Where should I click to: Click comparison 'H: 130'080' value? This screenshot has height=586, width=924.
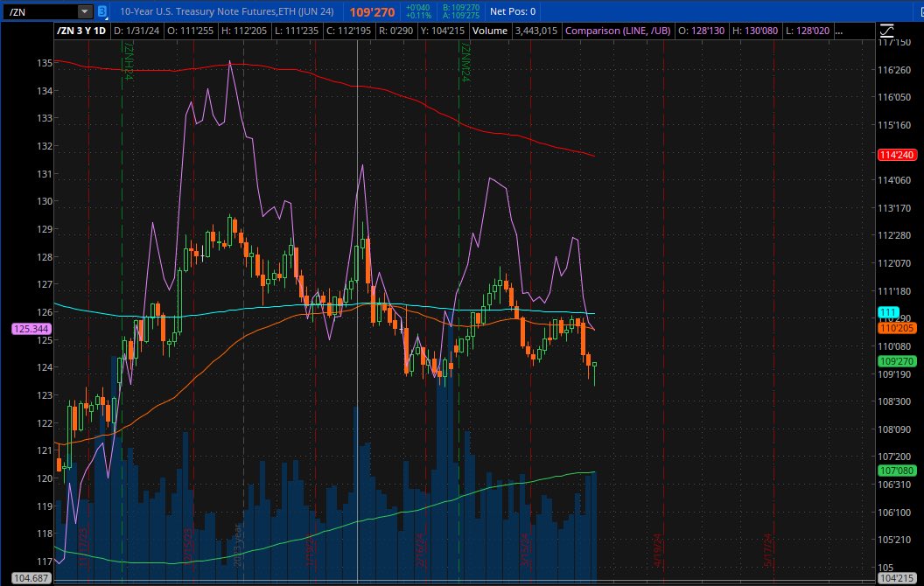[755, 31]
